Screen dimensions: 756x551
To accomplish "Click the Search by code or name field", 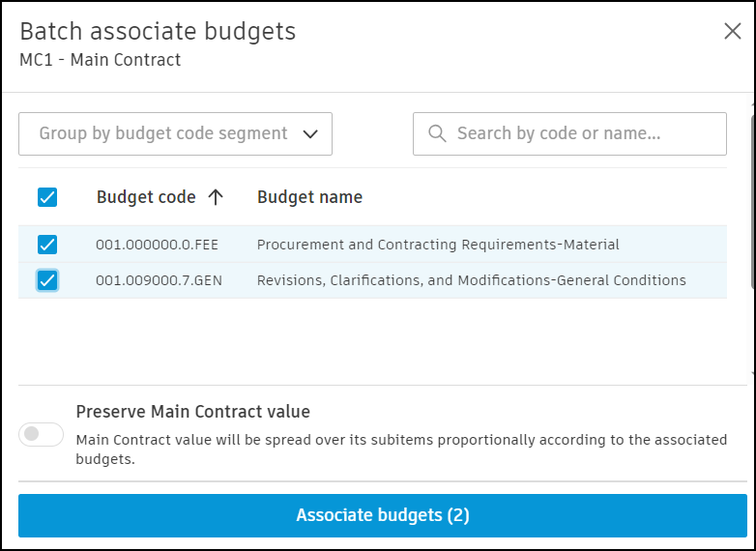I will click(580, 133).
